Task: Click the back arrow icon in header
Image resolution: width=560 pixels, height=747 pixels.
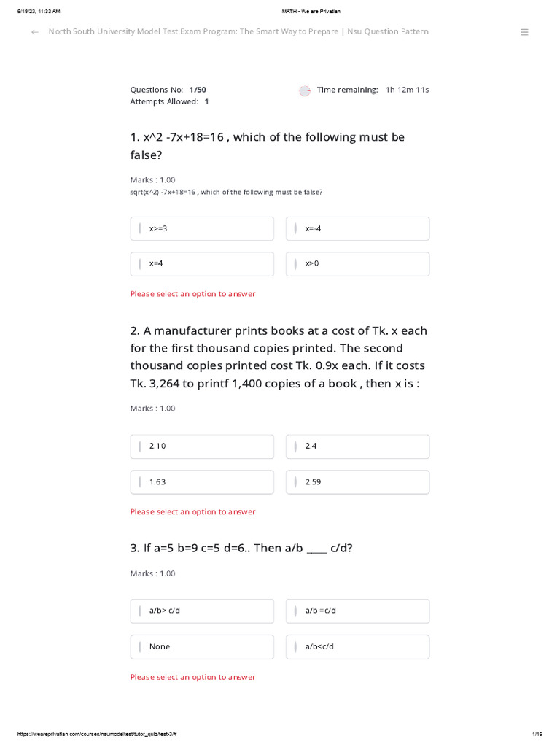Action: coord(34,32)
